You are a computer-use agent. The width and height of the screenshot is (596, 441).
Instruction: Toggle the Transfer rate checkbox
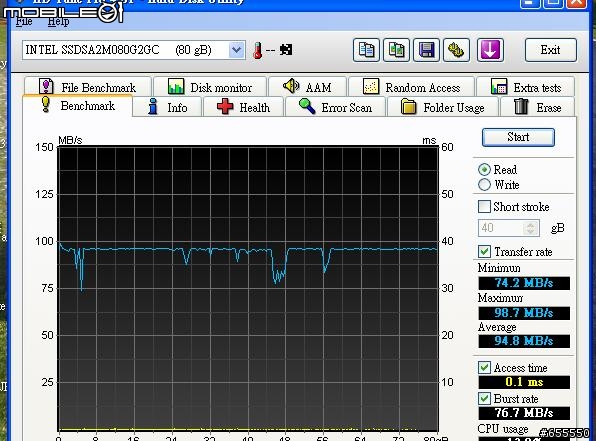click(x=484, y=251)
